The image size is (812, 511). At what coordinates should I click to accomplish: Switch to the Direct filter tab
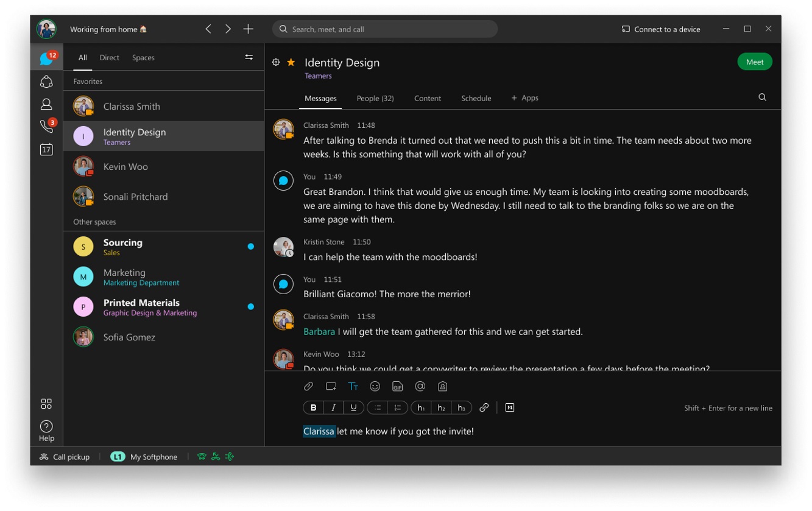tap(110, 58)
